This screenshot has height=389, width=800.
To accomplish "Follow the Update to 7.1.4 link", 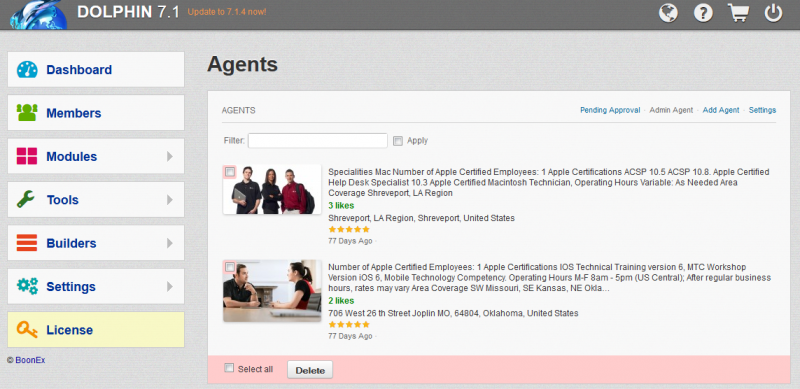I will click(227, 12).
